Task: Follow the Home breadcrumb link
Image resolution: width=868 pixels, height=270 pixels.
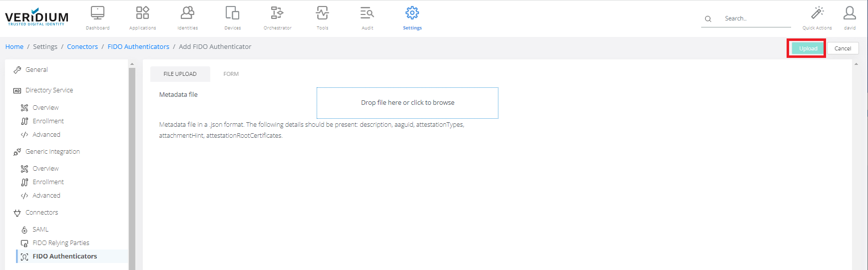Action: tap(14, 46)
